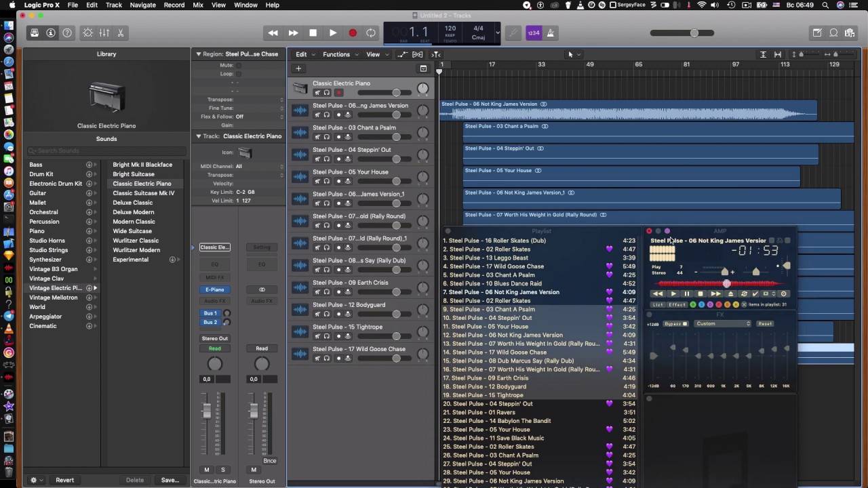
Task: Open the Record menu in menu bar
Action: pyautogui.click(x=174, y=5)
